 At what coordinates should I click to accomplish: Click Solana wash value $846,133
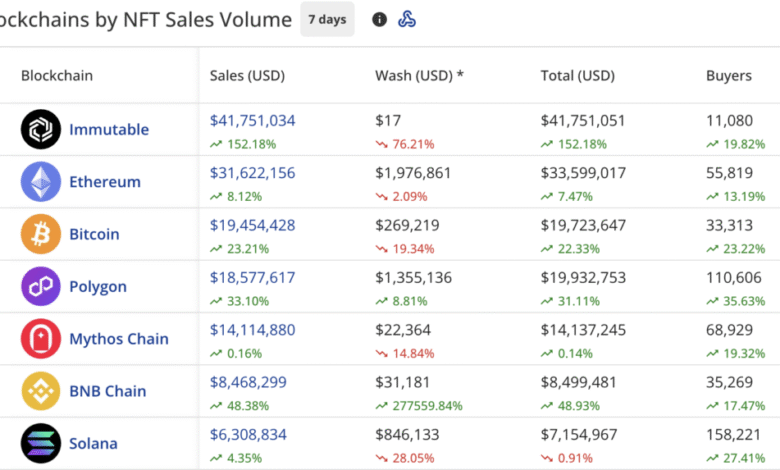pos(407,434)
